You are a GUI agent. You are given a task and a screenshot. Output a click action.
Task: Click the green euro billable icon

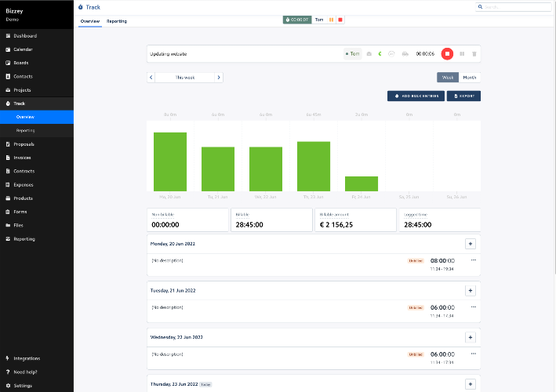tap(380, 54)
